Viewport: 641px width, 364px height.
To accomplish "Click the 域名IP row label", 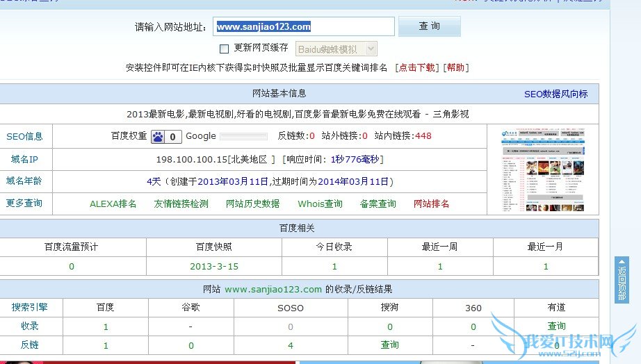I will point(24,159).
